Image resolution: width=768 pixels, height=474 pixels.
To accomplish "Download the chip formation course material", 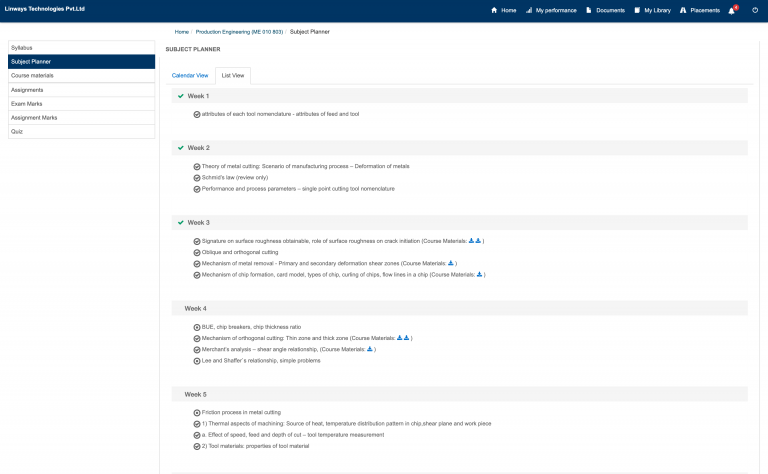I will (x=479, y=274).
